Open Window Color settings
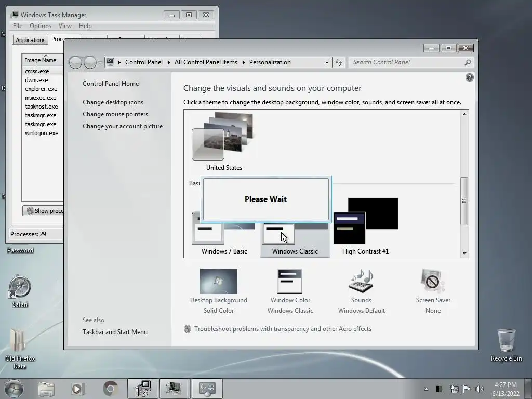532x399 pixels. coord(290,291)
